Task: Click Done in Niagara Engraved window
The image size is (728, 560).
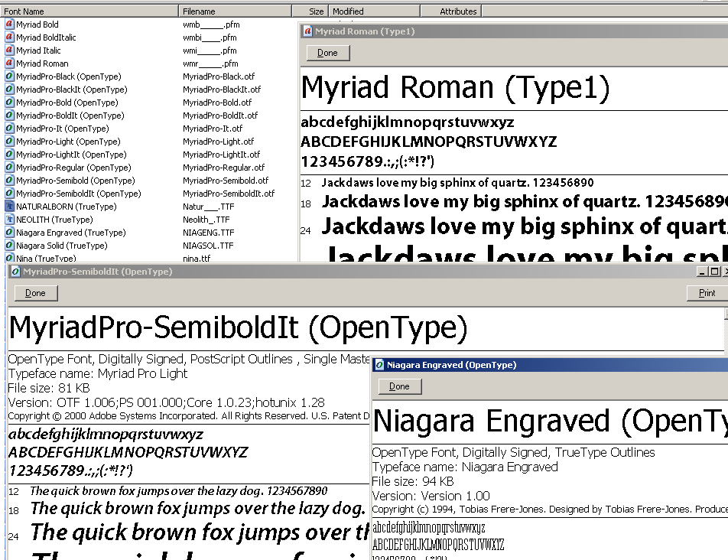Action: 400,386
